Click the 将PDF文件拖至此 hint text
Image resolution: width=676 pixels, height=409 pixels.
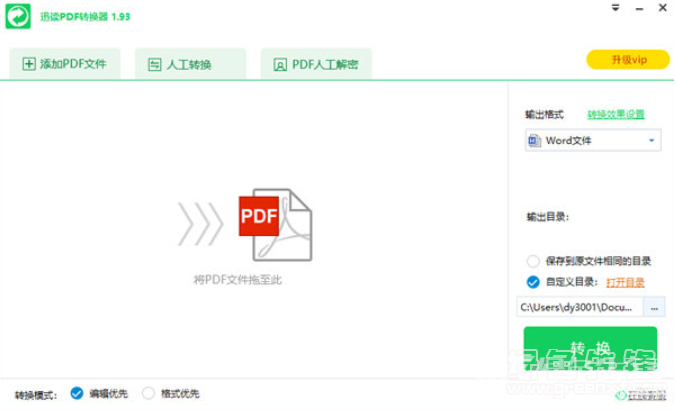click(x=238, y=280)
